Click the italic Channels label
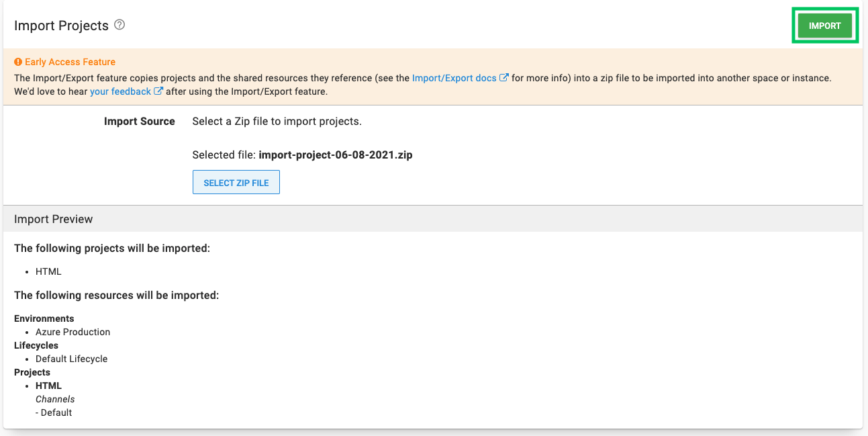This screenshot has width=868, height=436. (55, 399)
